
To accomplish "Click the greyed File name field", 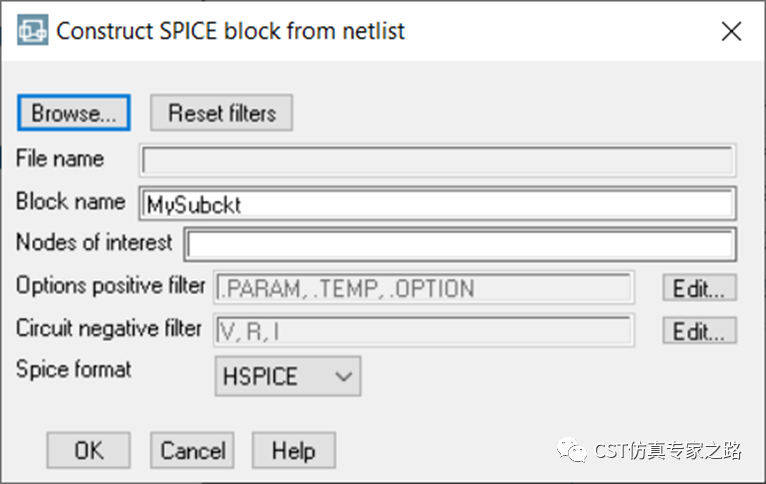I will pyautogui.click(x=438, y=160).
